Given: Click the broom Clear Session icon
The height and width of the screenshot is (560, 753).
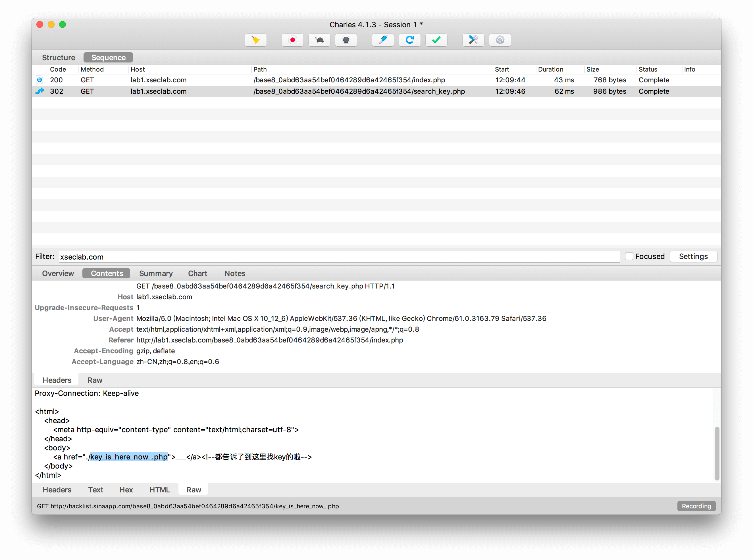Looking at the screenshot, I should 255,40.
